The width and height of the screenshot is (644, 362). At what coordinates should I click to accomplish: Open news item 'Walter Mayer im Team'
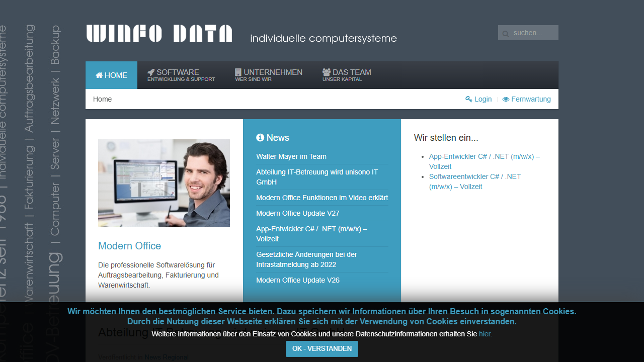click(291, 156)
